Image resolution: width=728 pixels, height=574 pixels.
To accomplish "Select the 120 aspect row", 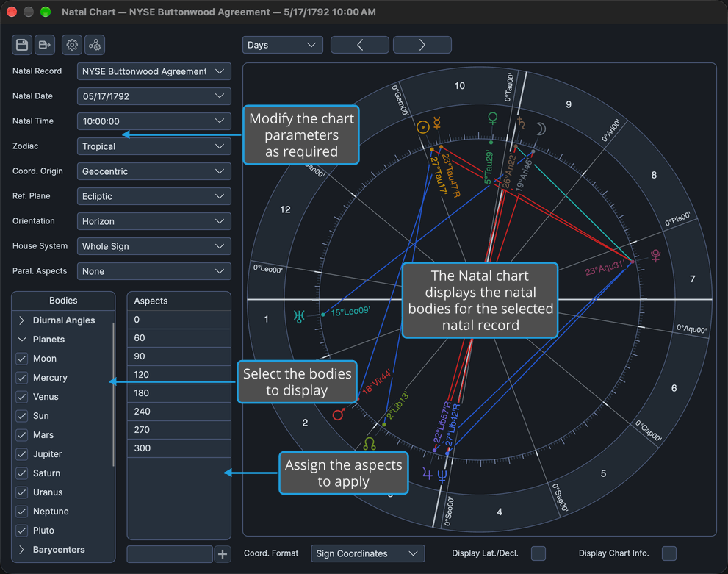I will (x=179, y=375).
